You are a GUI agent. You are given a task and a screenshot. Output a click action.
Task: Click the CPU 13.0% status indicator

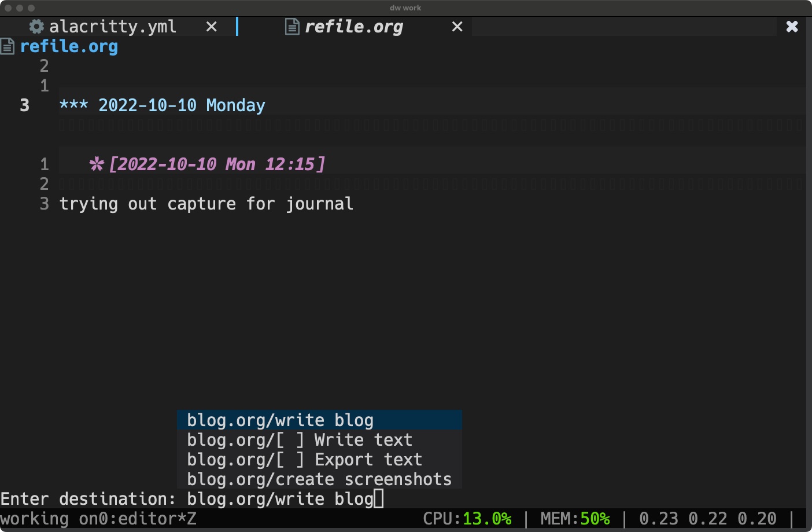(x=467, y=519)
